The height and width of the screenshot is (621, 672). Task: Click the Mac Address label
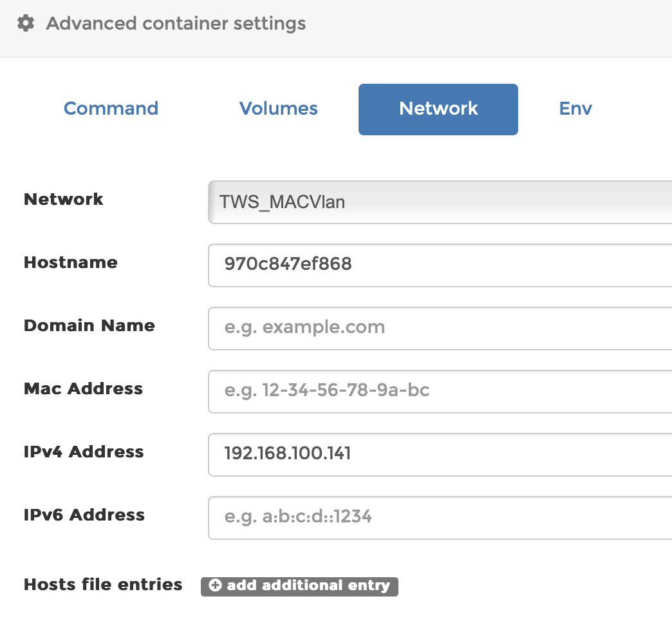[83, 388]
